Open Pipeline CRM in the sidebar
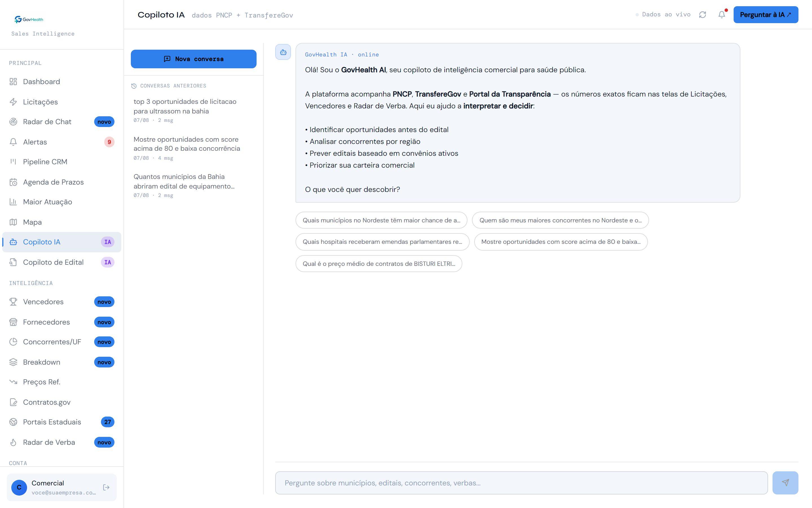Image resolution: width=812 pixels, height=508 pixels. point(62,162)
